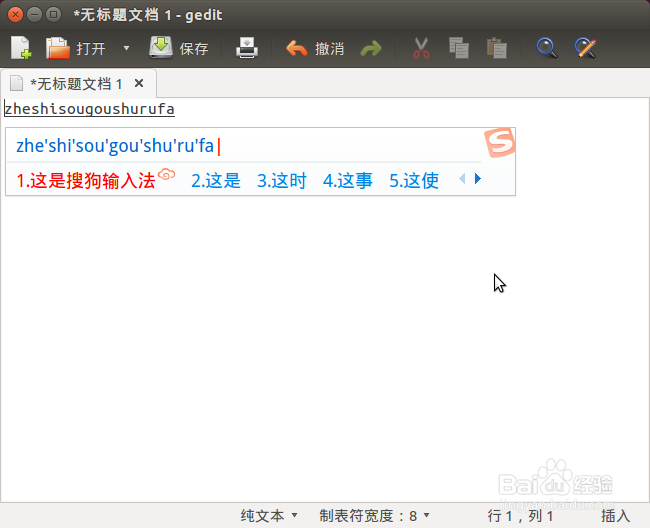This screenshot has height=528, width=650.
Task: Go to next candidate page arrow
Action: 478,179
